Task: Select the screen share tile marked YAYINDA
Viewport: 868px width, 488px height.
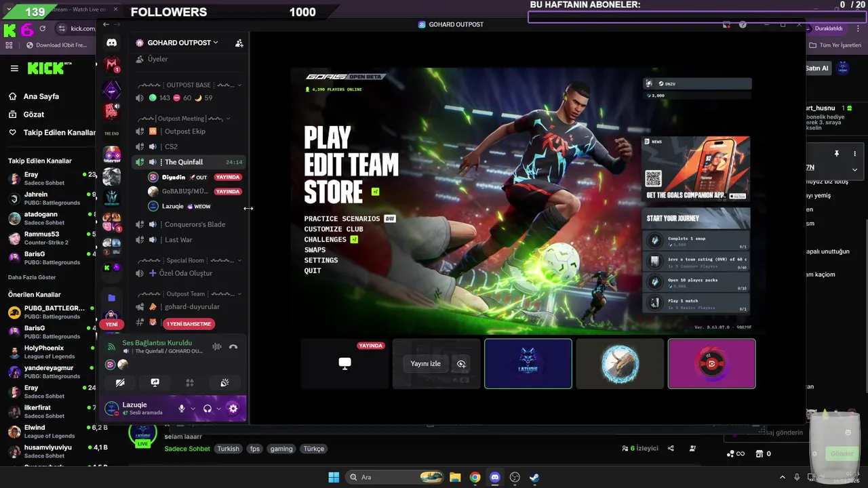Action: pyautogui.click(x=344, y=364)
